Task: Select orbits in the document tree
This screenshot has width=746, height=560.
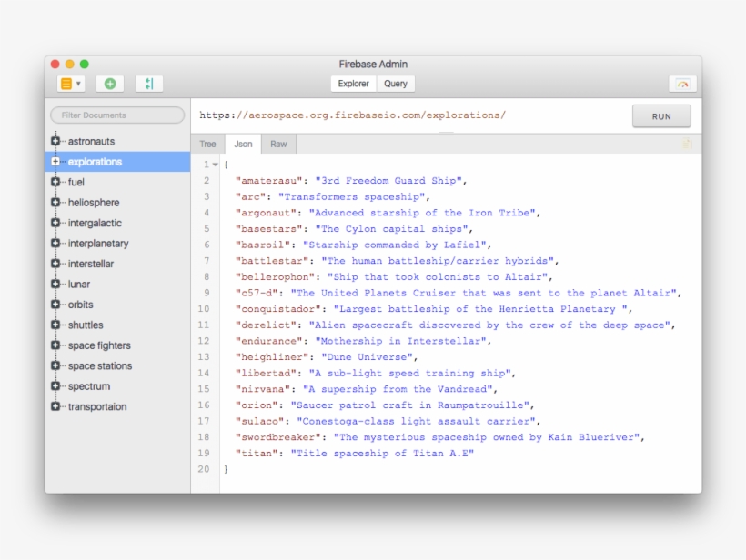Action: [80, 305]
